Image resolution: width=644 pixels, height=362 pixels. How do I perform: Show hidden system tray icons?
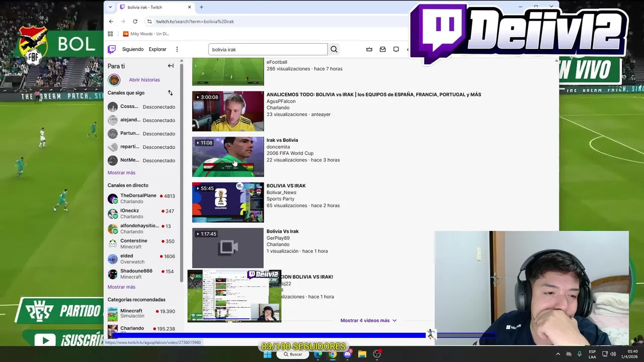click(x=557, y=354)
